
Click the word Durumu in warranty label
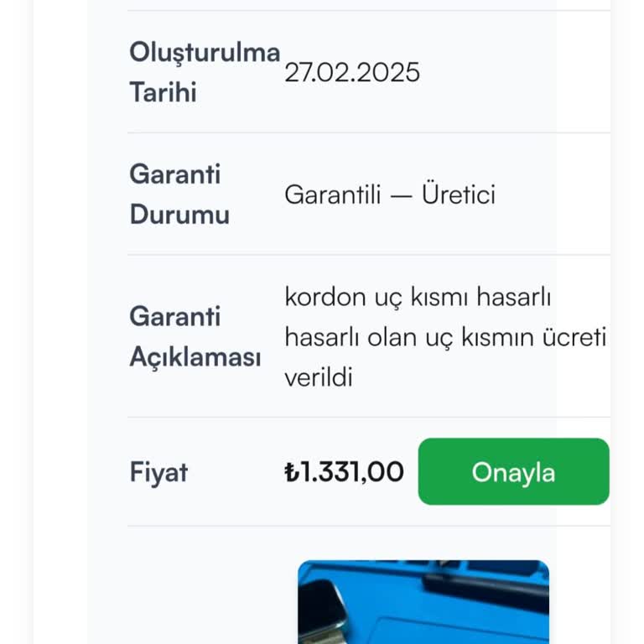[179, 215]
